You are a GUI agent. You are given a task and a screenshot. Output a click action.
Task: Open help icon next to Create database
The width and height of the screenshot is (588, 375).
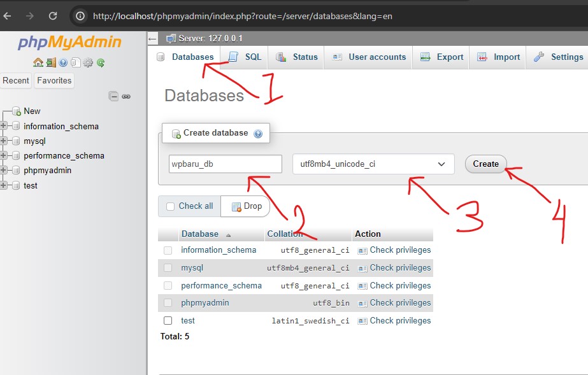click(258, 133)
